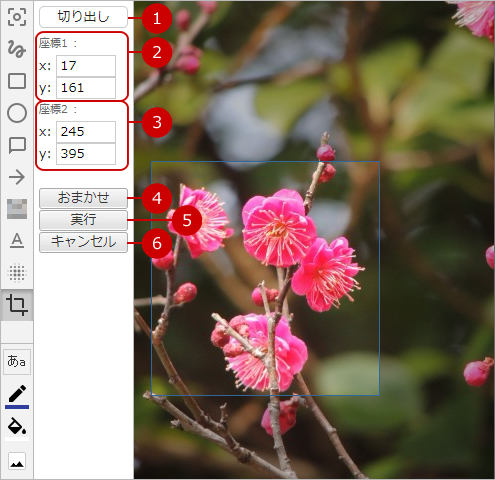Select the dotted blur tool
Viewport: 495px width, 480px height.
[17, 273]
